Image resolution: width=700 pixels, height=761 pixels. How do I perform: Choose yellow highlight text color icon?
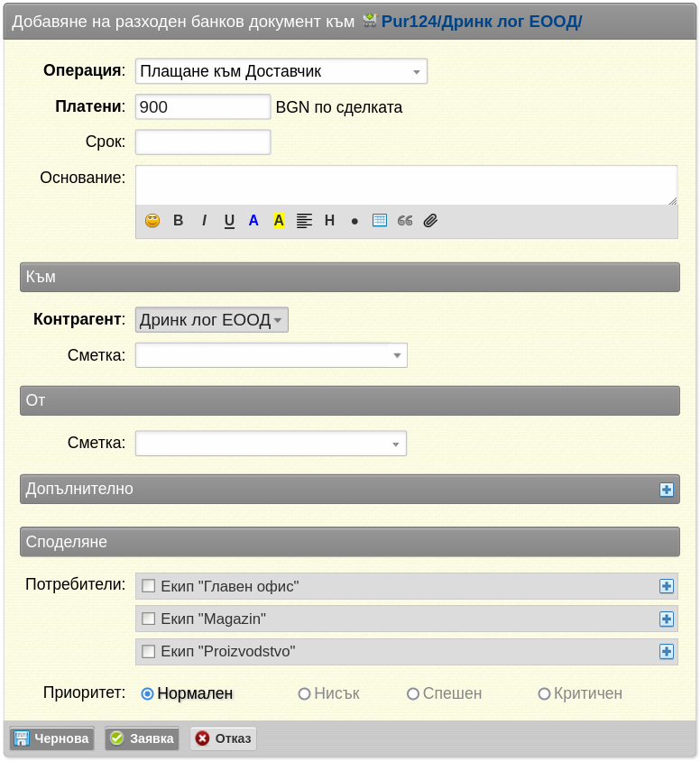pos(279,221)
